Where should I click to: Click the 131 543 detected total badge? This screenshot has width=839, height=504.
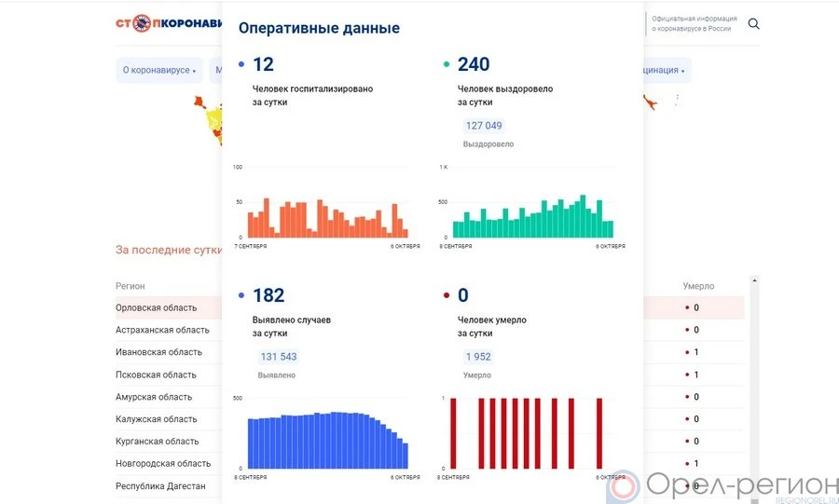pos(278,357)
